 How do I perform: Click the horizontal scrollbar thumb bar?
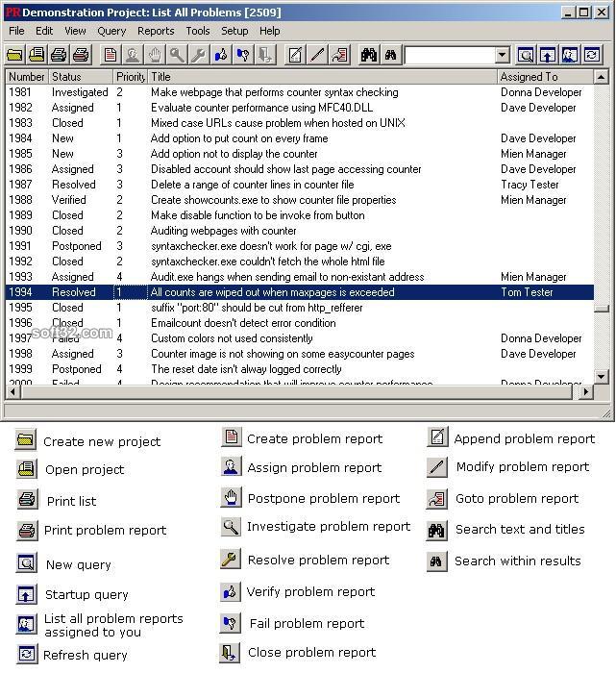(x=296, y=391)
